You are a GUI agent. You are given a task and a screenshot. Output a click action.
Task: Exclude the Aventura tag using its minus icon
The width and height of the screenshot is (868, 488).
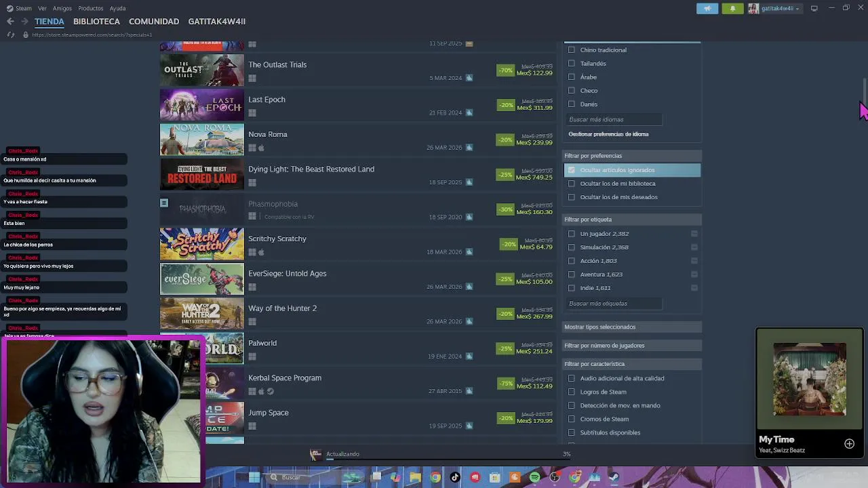point(694,274)
